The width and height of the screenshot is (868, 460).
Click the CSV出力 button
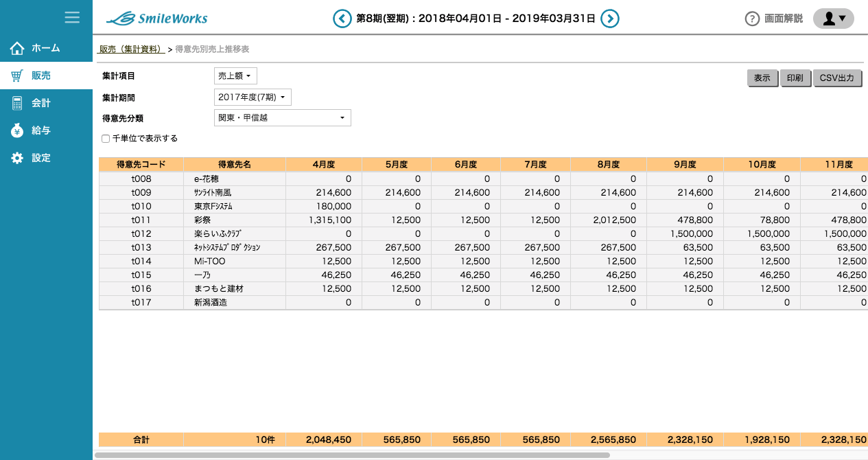tap(837, 78)
